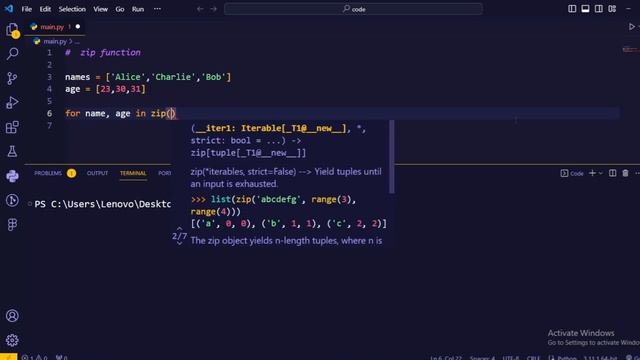Open breadcrumb ellipsis after main.py
This screenshot has width=640, height=360.
(77, 41)
